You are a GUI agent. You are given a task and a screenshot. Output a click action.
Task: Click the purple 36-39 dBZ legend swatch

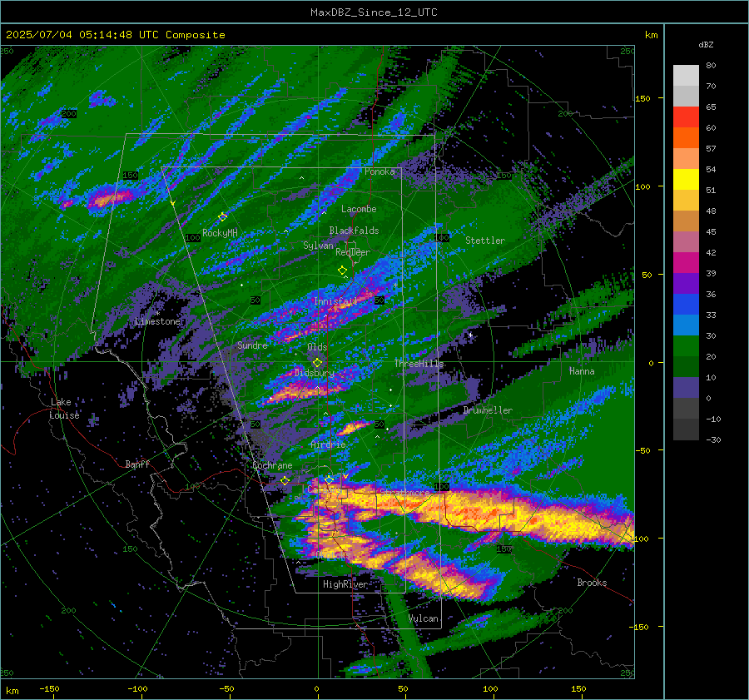click(686, 283)
